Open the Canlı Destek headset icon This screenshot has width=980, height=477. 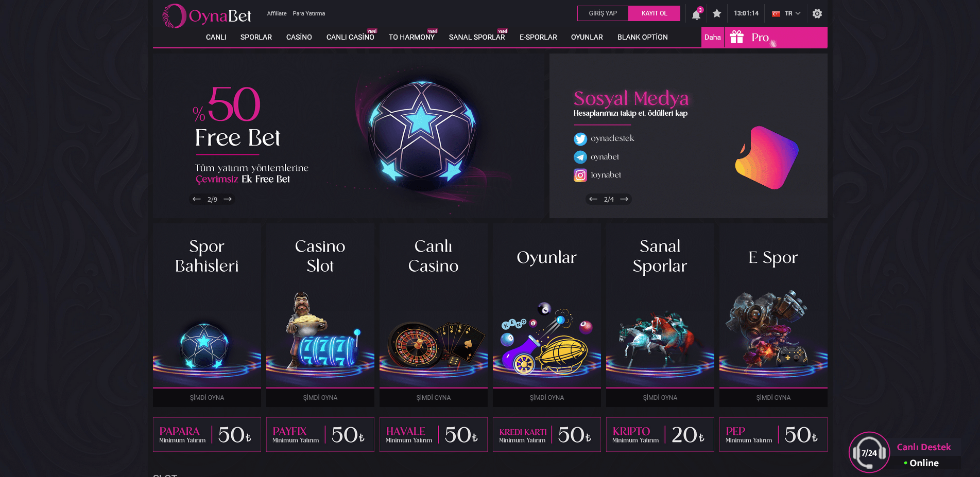point(869,452)
